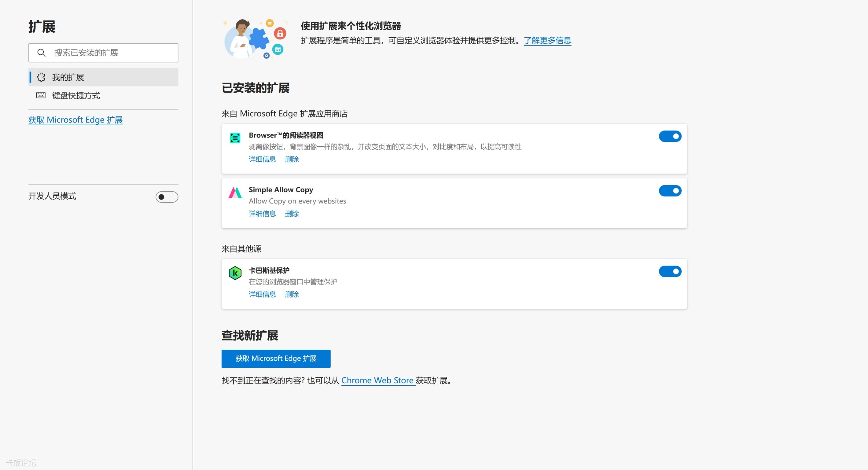Click the keyboard icon beside 键盘快捷方式

(41, 95)
